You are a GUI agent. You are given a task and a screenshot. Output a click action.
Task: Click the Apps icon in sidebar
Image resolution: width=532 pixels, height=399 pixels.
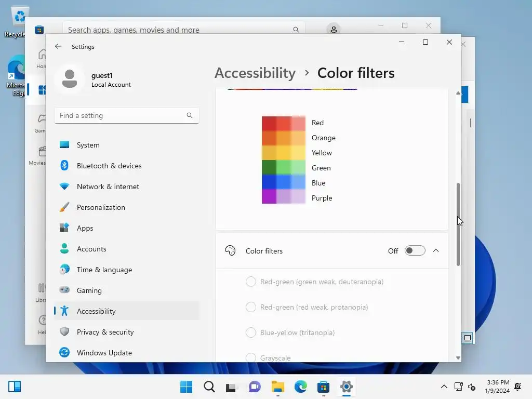pos(64,228)
